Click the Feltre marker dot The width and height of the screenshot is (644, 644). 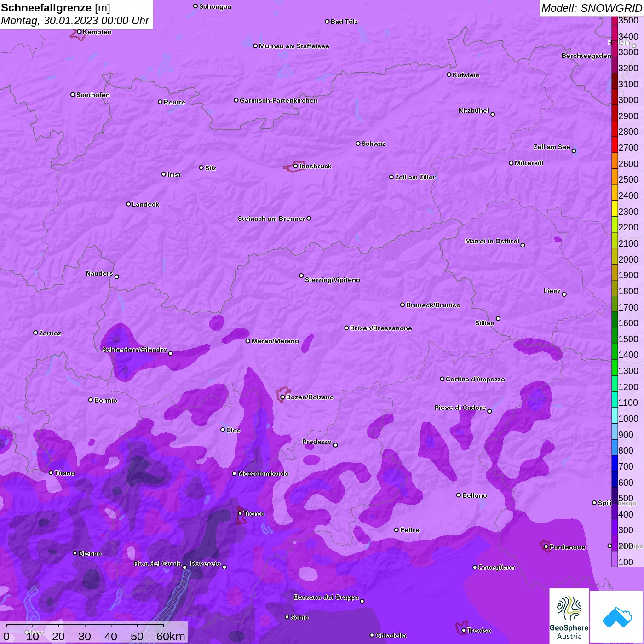click(397, 530)
